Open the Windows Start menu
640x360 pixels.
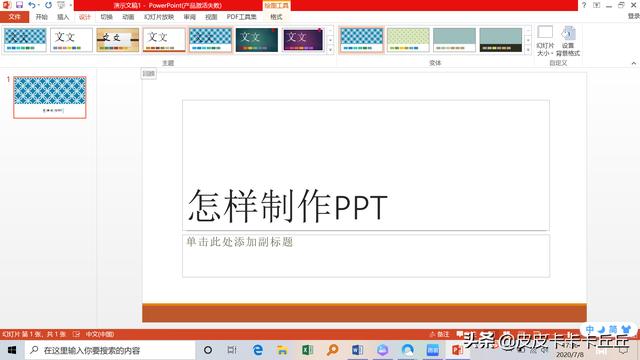tap(12, 350)
